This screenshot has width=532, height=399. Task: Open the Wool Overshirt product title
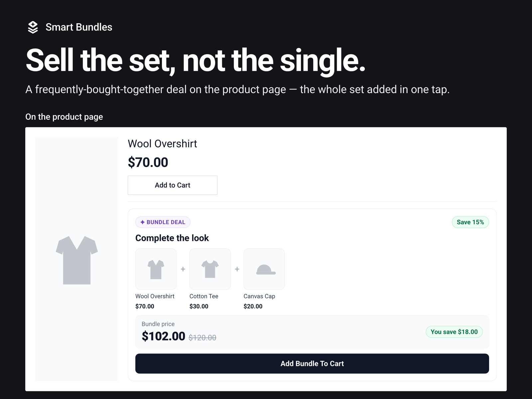(163, 144)
